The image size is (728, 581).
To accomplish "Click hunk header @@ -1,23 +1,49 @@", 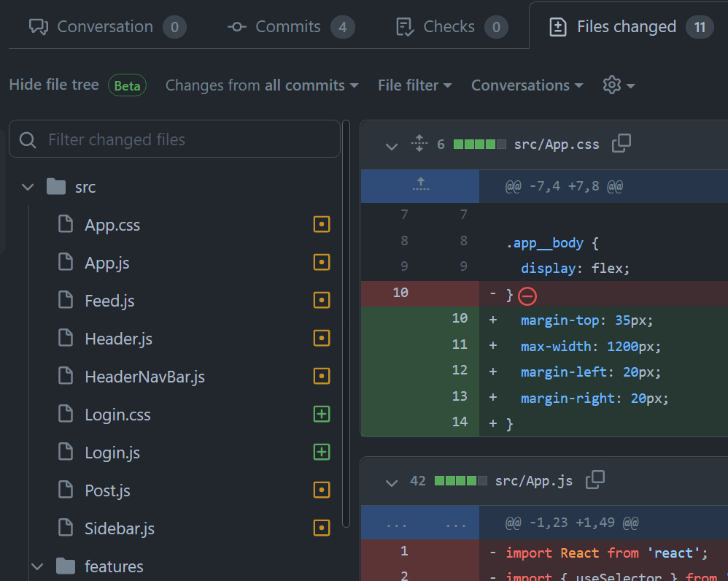I will [572, 523].
